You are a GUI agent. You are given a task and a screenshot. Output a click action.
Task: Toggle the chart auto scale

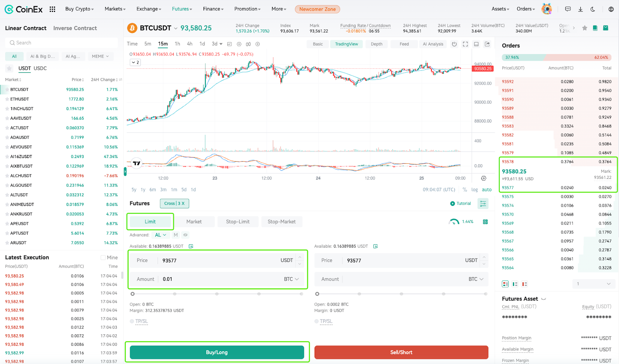(487, 190)
